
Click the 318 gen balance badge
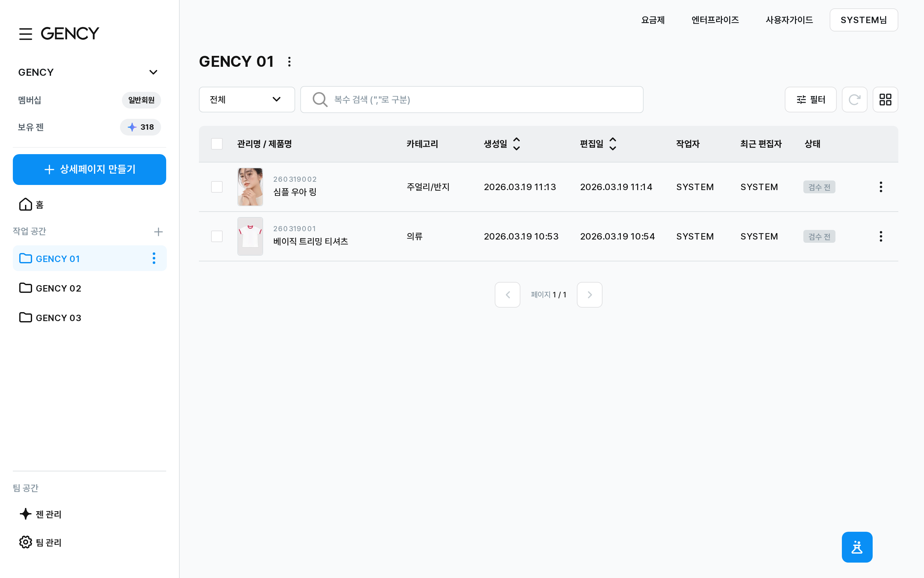pos(141,127)
